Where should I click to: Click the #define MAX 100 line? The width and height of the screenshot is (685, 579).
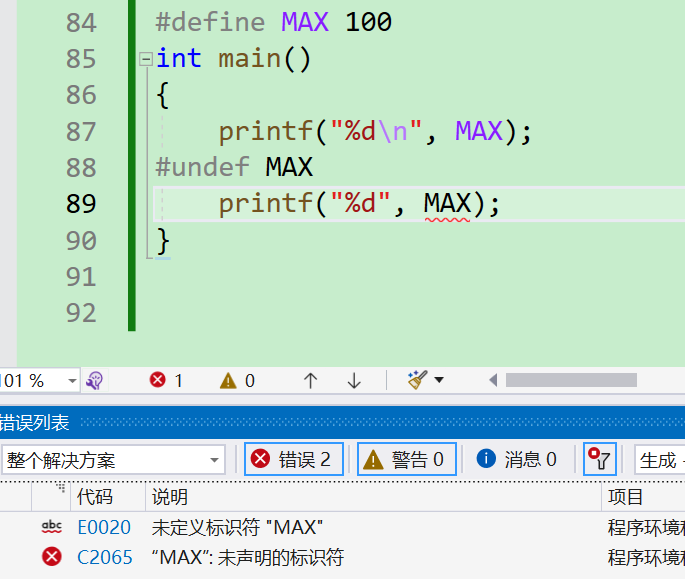click(x=273, y=22)
